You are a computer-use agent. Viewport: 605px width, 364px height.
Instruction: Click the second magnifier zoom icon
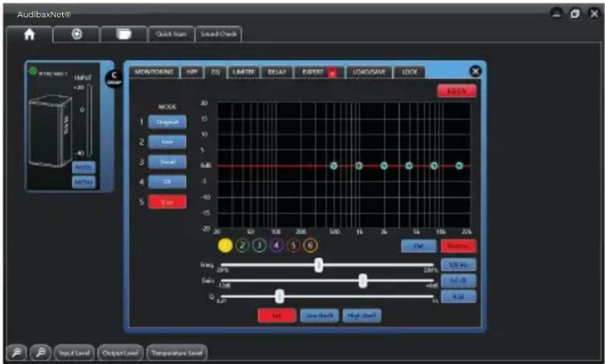[x=40, y=352]
